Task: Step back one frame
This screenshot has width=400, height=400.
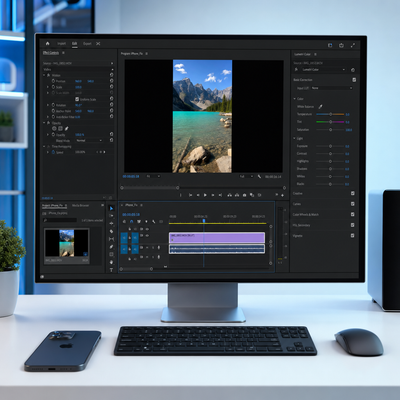Action: click(x=198, y=195)
